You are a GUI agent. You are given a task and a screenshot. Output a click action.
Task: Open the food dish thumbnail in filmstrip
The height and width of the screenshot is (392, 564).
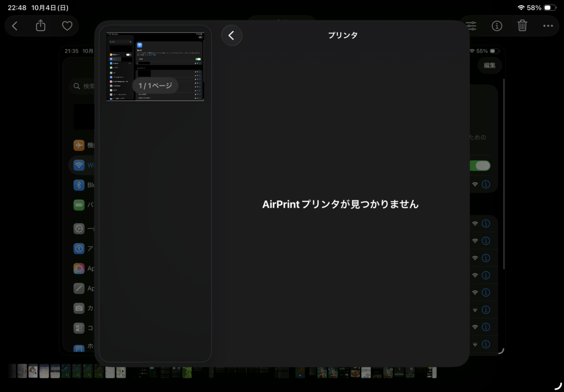click(x=356, y=372)
